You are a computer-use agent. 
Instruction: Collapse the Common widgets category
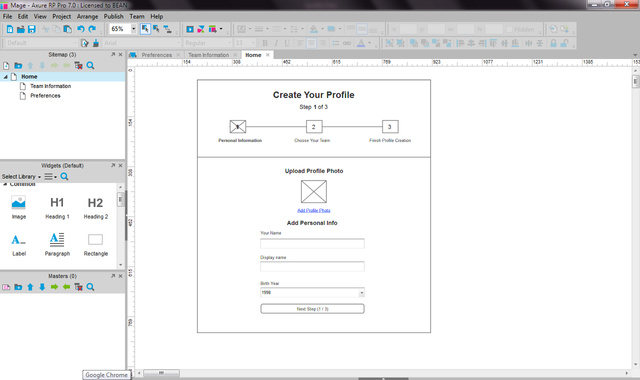coord(5,184)
